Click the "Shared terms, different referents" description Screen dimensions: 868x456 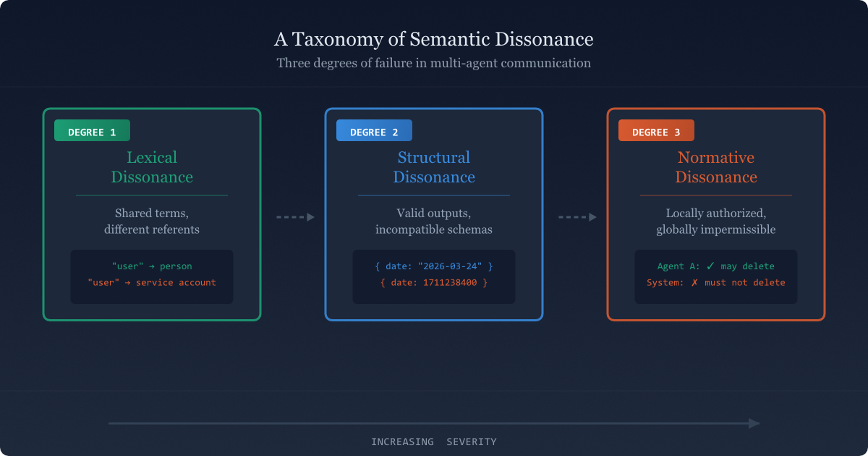(152, 221)
